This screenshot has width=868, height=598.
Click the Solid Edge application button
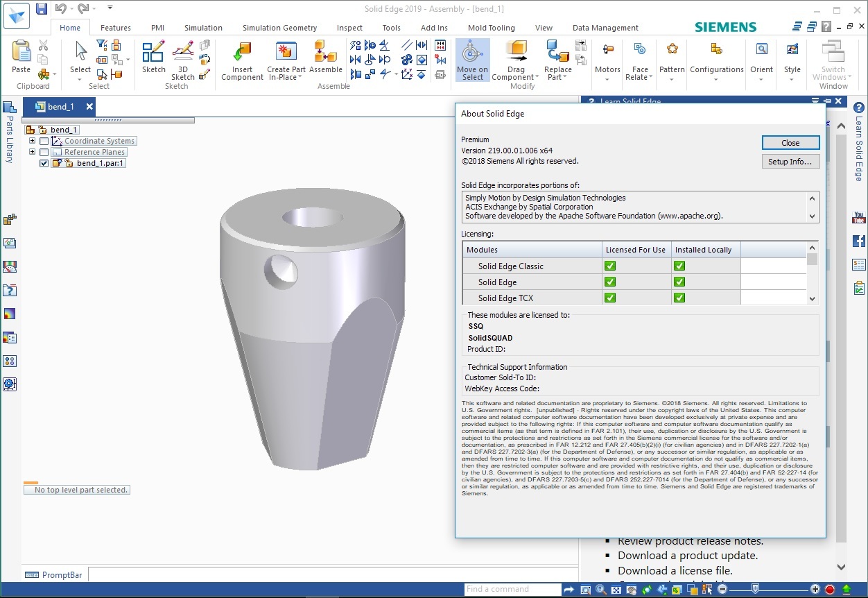[x=16, y=15]
